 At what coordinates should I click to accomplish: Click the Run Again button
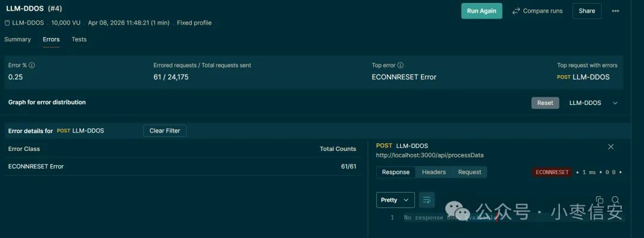pos(482,11)
